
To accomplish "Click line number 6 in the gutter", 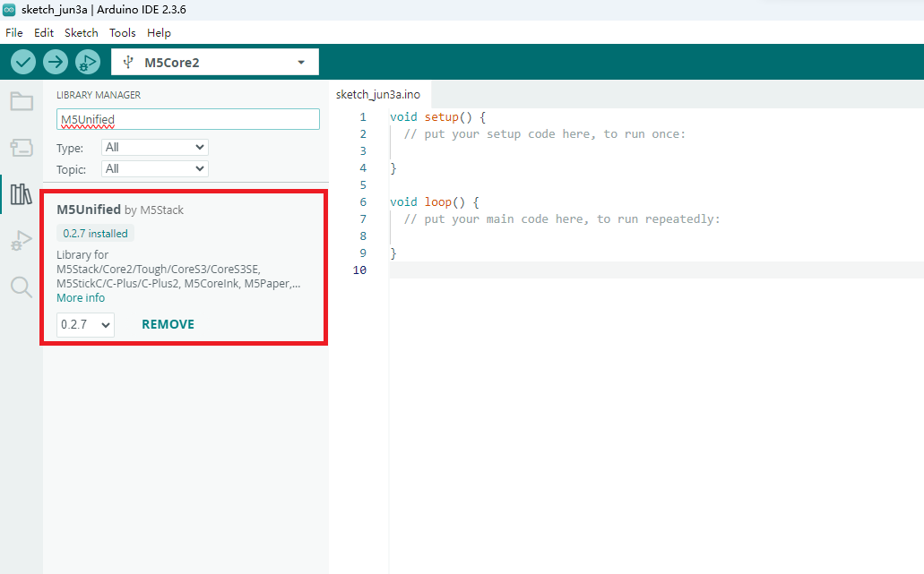I will [363, 202].
